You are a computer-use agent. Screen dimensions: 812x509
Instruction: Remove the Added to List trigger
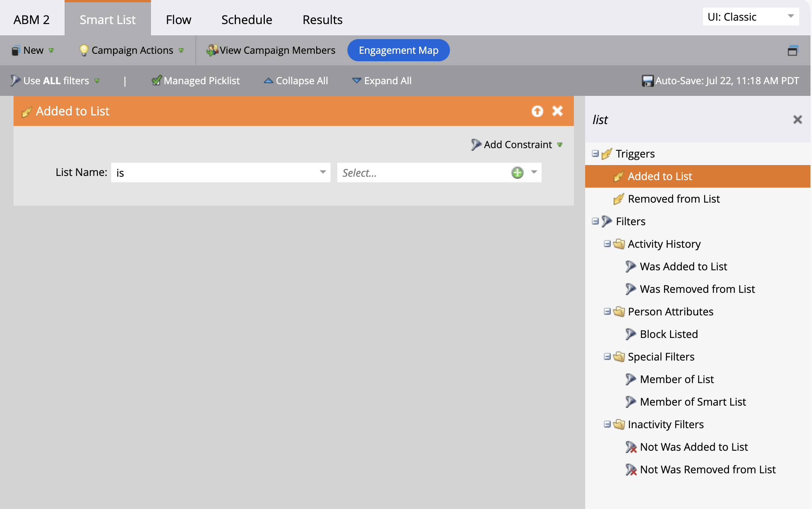[557, 111]
